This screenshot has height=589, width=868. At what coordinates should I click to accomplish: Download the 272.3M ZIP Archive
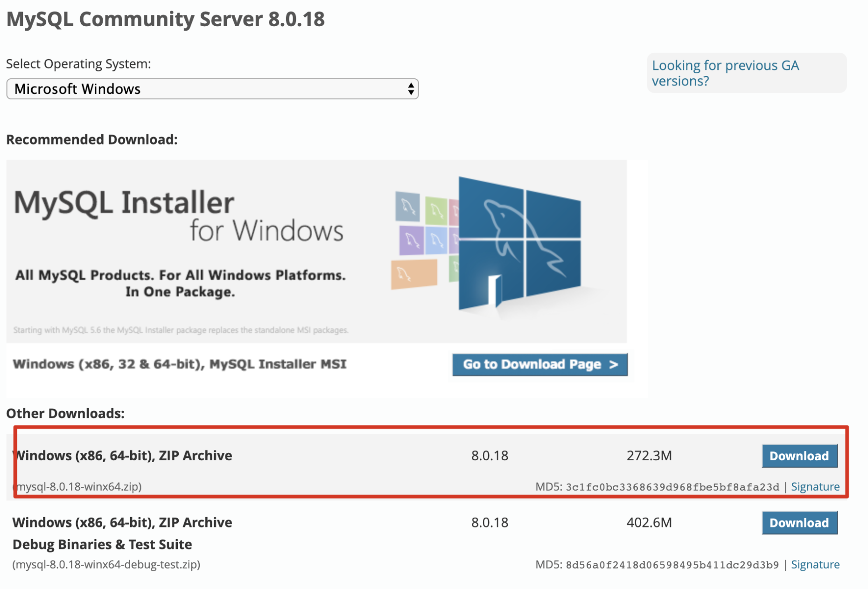(x=799, y=456)
